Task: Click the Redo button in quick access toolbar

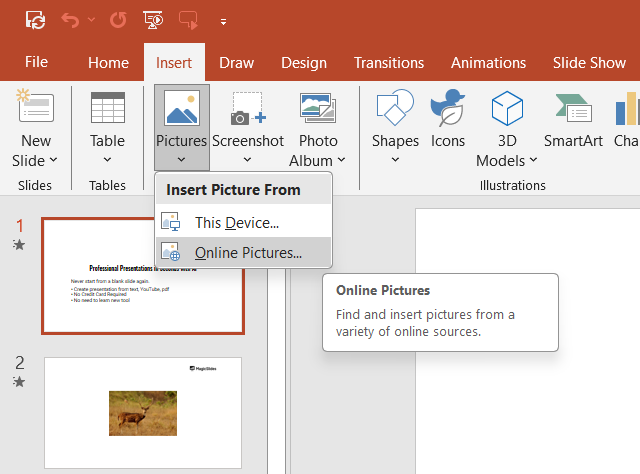Action: 117,19
